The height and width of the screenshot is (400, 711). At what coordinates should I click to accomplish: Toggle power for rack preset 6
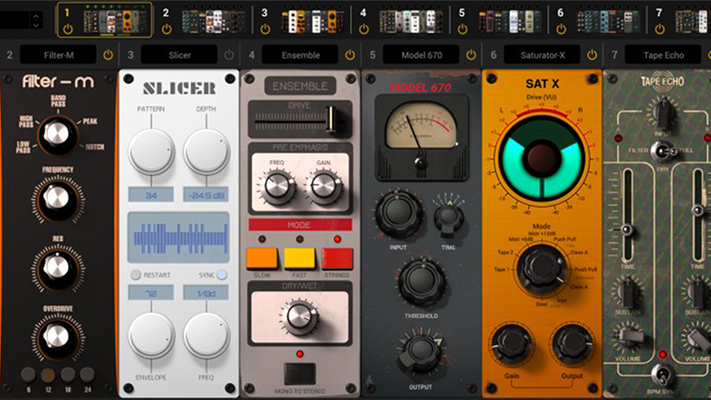[561, 29]
